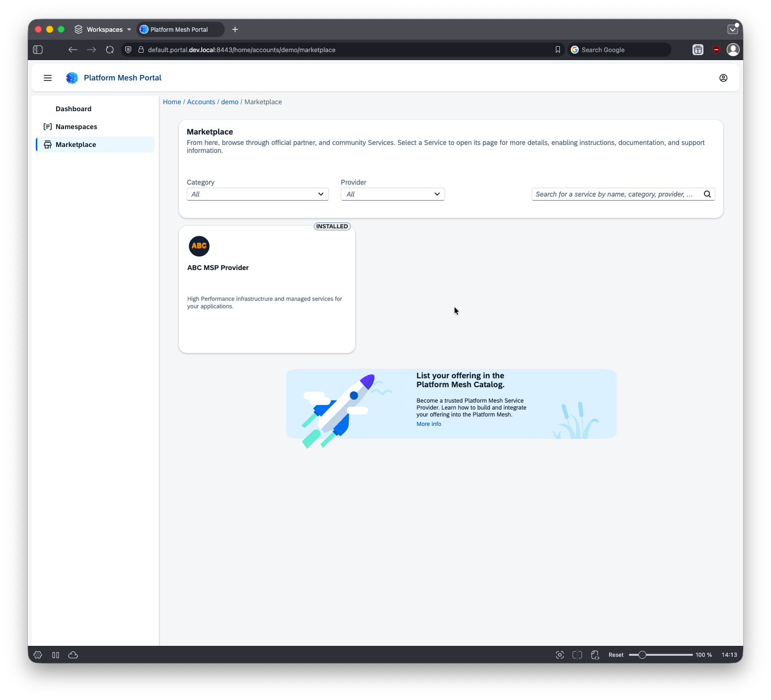Open the ABC MSP Provider logo icon

tap(199, 246)
